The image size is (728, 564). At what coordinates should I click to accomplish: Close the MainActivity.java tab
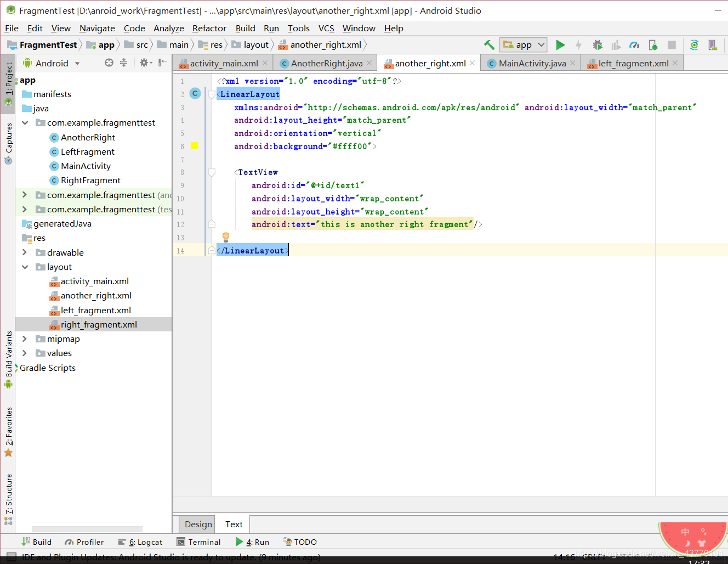[x=573, y=63]
